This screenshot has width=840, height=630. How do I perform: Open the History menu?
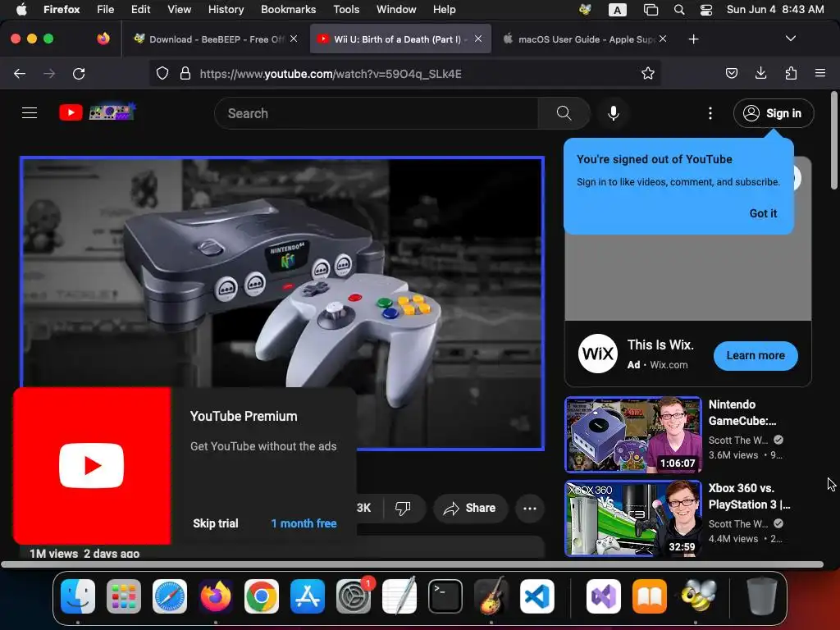[226, 9]
